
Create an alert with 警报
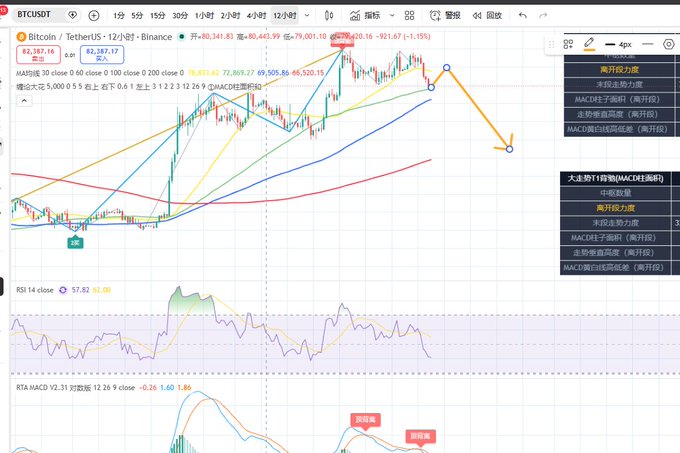click(x=445, y=16)
